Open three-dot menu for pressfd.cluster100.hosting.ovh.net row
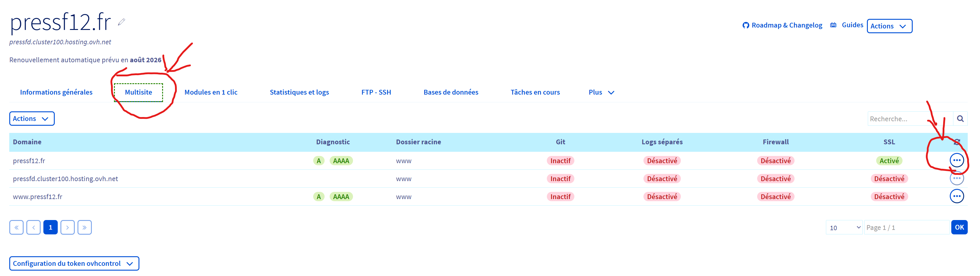Image resolution: width=980 pixels, height=276 pixels. [956, 178]
